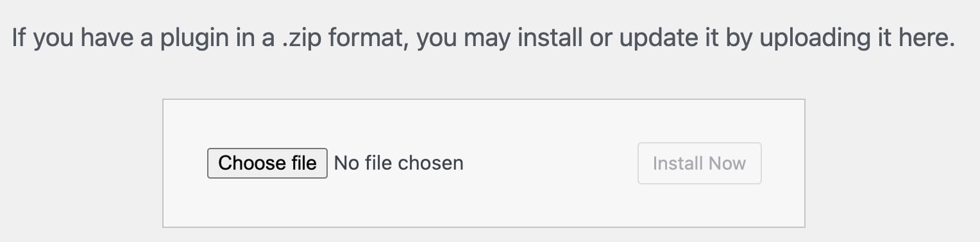Viewport: 980px width, 242px height.
Task: Start plugin installation with Install Now
Action: click(x=699, y=163)
